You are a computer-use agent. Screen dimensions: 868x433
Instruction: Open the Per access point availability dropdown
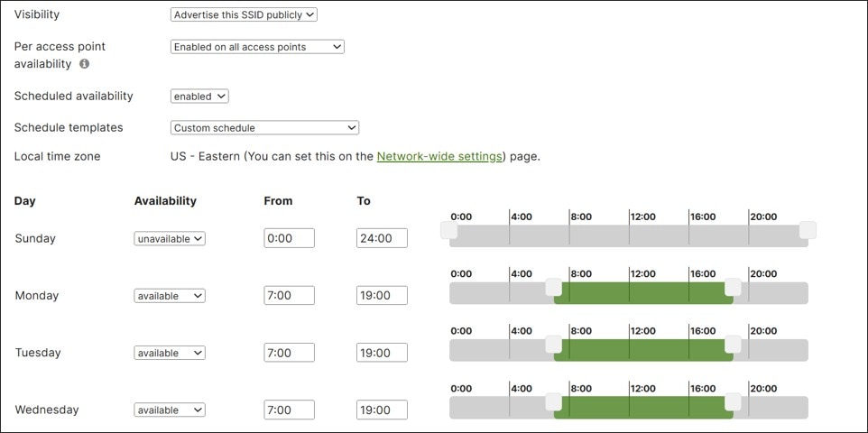[x=257, y=47]
